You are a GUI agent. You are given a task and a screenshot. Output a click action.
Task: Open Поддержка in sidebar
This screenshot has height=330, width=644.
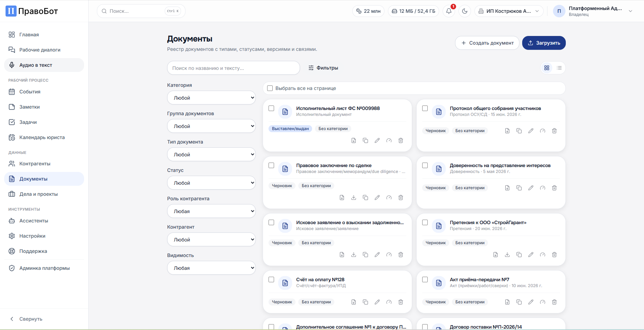(x=44, y=251)
